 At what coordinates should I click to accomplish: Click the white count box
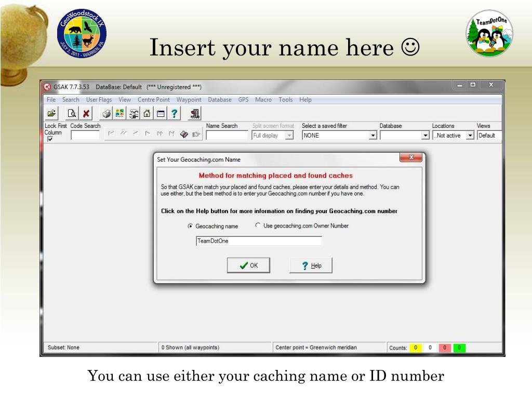click(430, 348)
